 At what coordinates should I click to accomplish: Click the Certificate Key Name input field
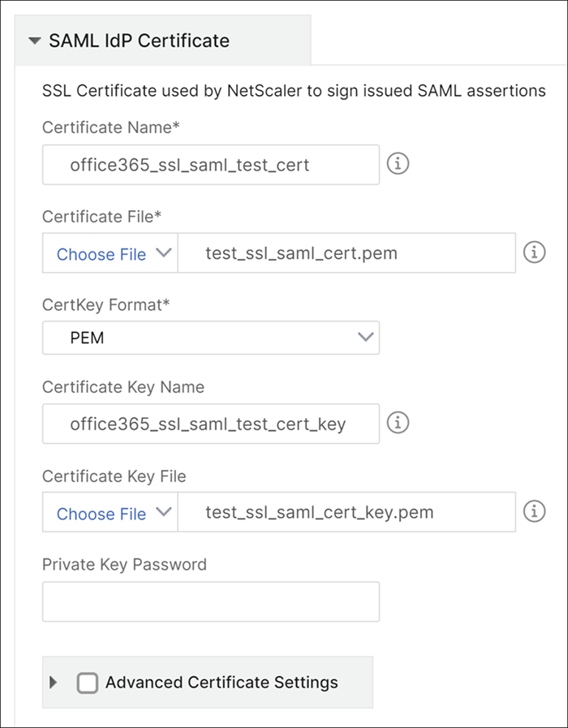coord(211,424)
